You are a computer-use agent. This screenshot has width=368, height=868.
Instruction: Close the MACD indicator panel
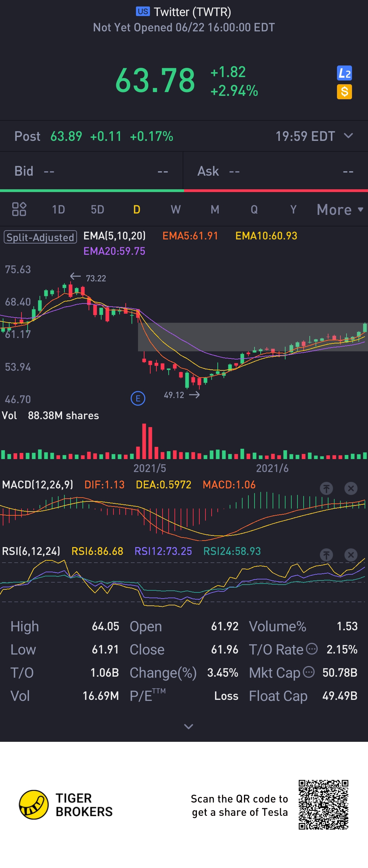pyautogui.click(x=351, y=488)
